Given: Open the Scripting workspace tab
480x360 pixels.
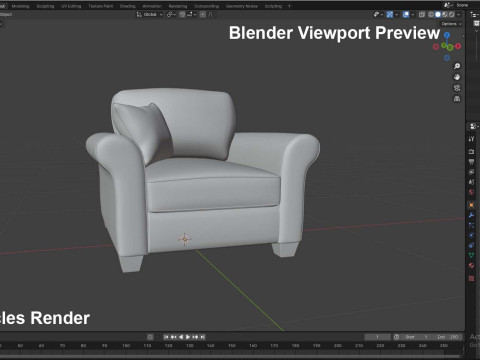Looking at the screenshot, I should point(273,6).
